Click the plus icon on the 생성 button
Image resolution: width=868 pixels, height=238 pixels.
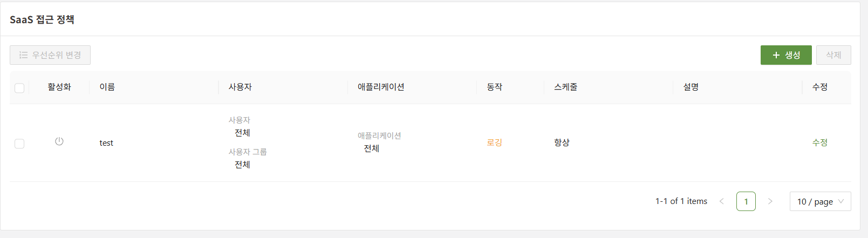click(x=776, y=55)
